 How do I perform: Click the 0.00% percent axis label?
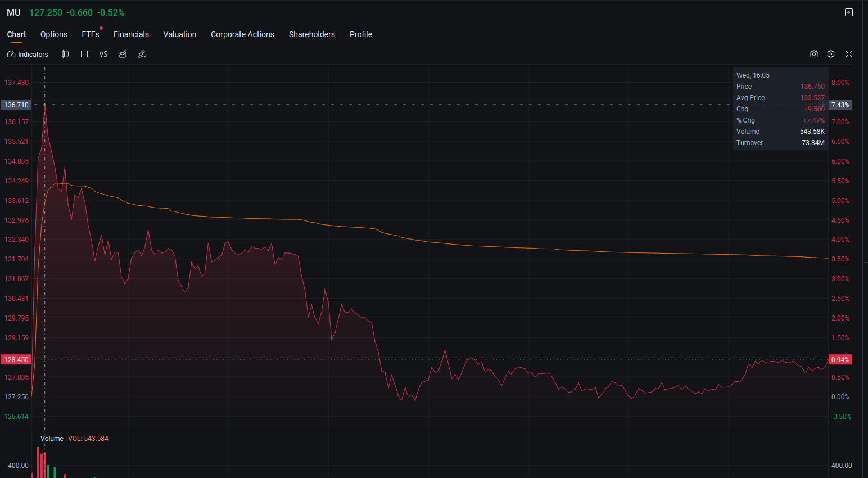[840, 397]
